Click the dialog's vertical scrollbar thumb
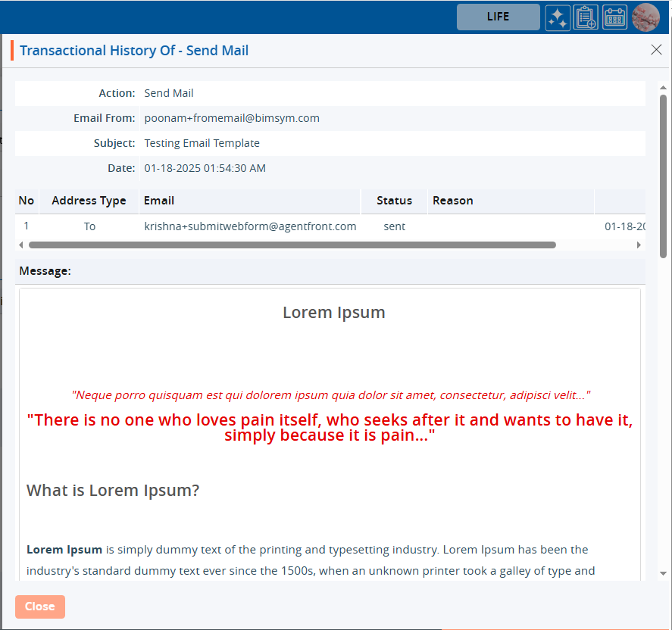 (663, 174)
